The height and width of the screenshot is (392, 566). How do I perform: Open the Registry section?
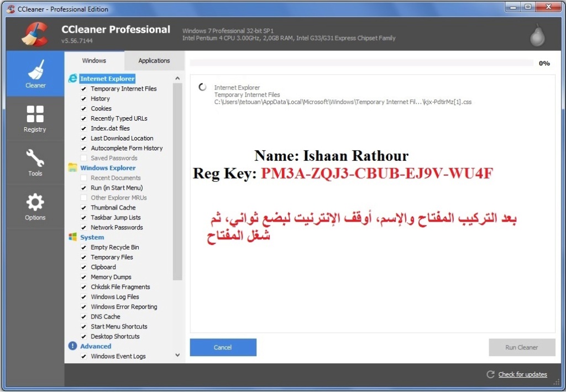35,118
